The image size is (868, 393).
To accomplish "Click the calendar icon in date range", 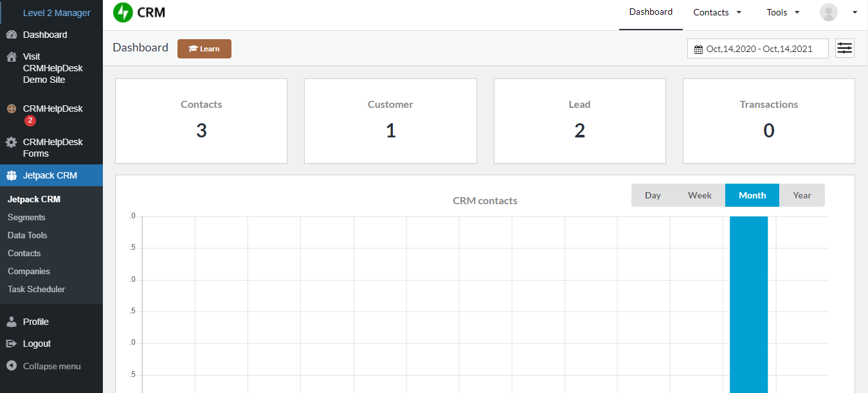I will click(698, 49).
